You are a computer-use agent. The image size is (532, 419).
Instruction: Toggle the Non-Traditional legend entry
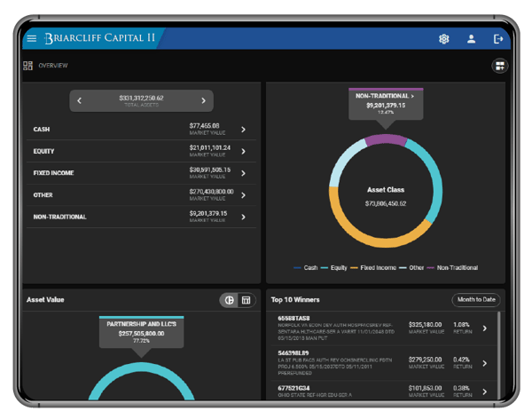(452, 268)
